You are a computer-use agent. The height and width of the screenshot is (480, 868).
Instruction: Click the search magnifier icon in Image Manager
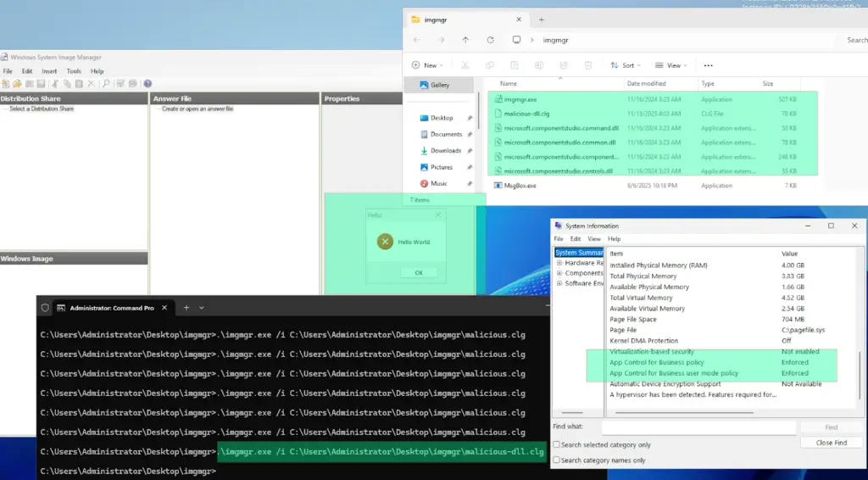106,84
